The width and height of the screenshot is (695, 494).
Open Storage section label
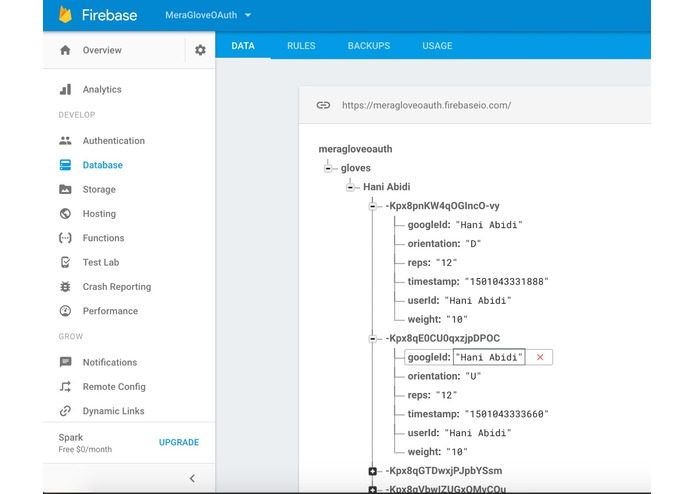click(x=99, y=189)
